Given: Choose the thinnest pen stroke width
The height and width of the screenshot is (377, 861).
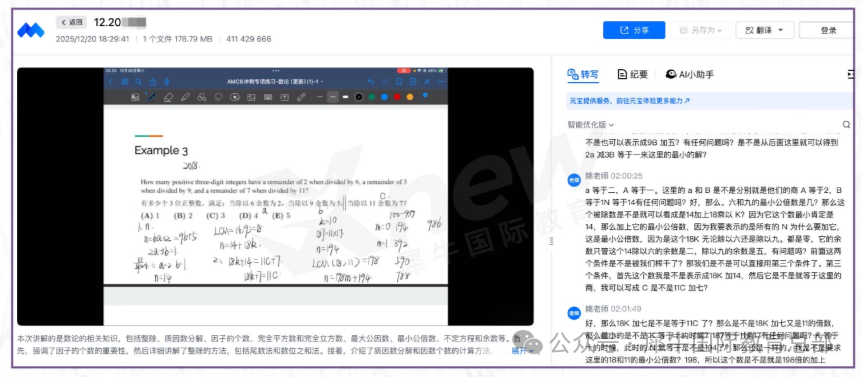Looking at the screenshot, I should (x=320, y=97).
